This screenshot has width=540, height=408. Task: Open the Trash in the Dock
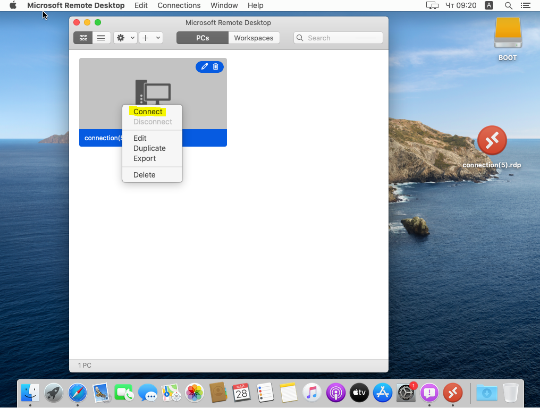click(511, 393)
